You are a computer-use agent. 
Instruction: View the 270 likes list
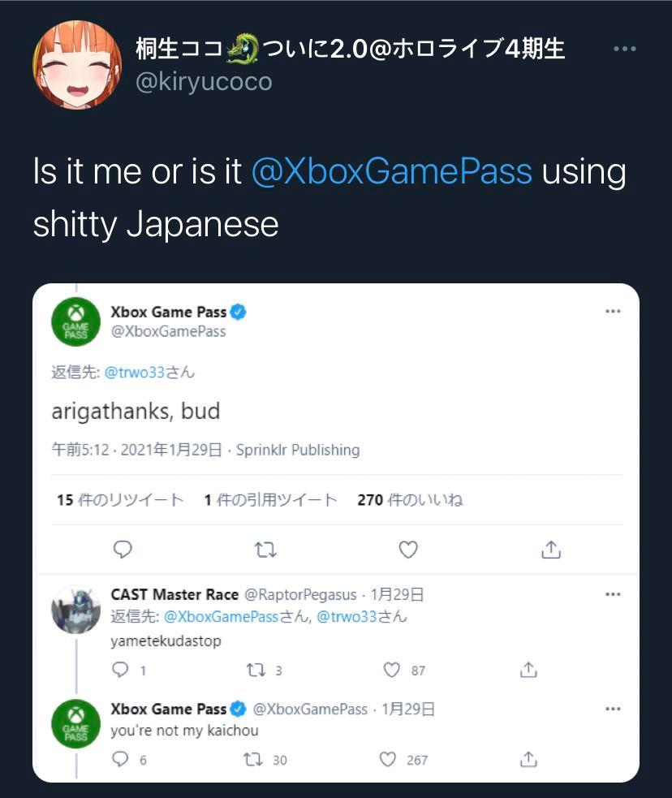tap(410, 500)
